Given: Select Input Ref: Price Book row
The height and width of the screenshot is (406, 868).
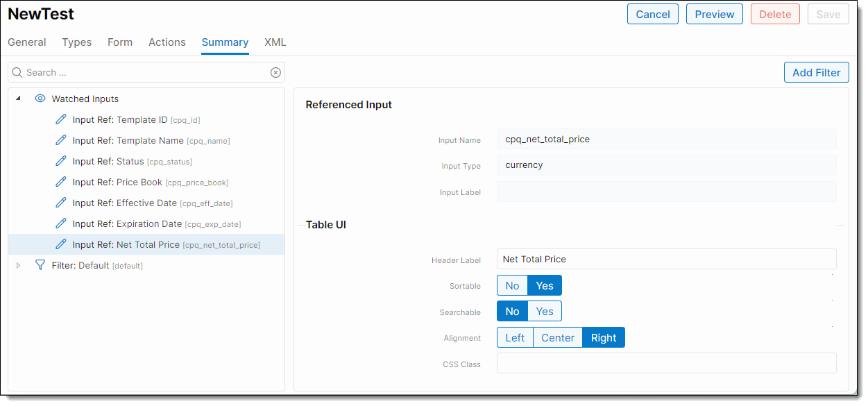Looking at the screenshot, I should coord(146,182).
